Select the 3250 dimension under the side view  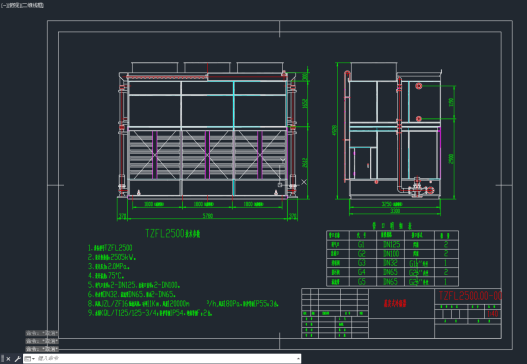392,204
